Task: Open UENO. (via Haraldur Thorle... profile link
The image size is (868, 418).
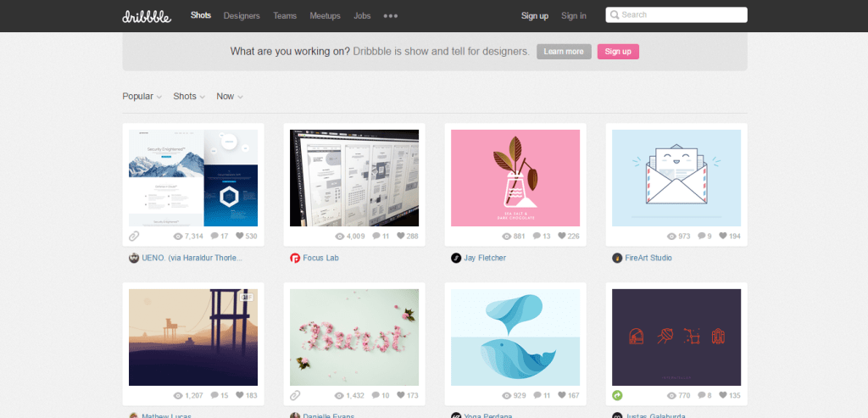Action: click(192, 258)
